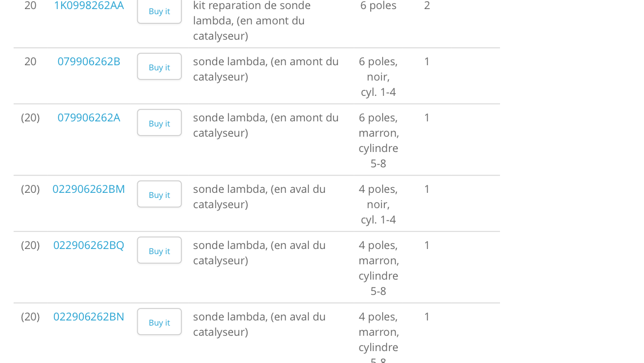Click the 6 poles, noir, cyl. 1-4 specification
Viewport: 644px width, 363px height.
pos(378,77)
